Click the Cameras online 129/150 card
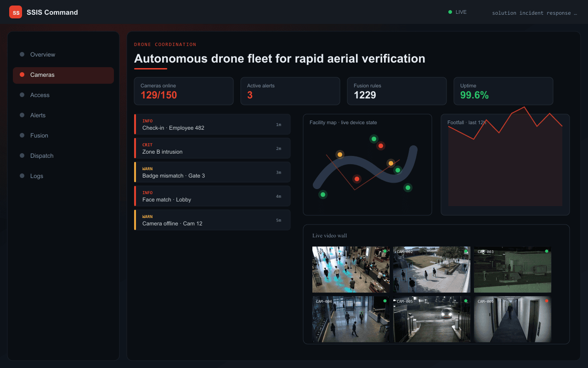Viewport: 588px width, 368px height. coord(184,91)
